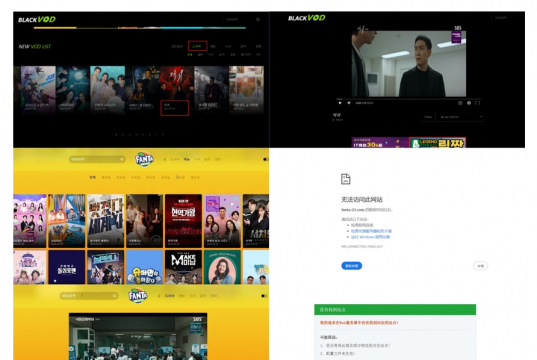
Task: Toggle the dark mode switch on upper Fanta header
Action: coord(266,159)
